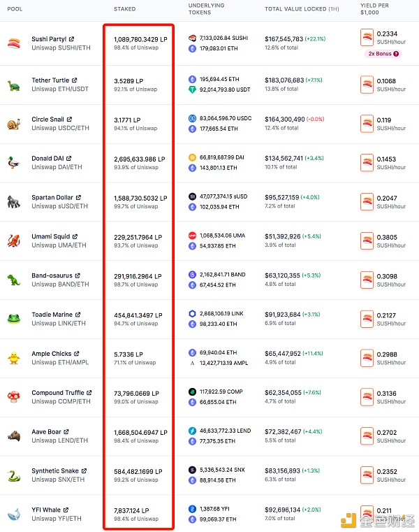419x532 pixels.
Task: Click the YFI Whale whale icon
Action: click(x=13, y=515)
